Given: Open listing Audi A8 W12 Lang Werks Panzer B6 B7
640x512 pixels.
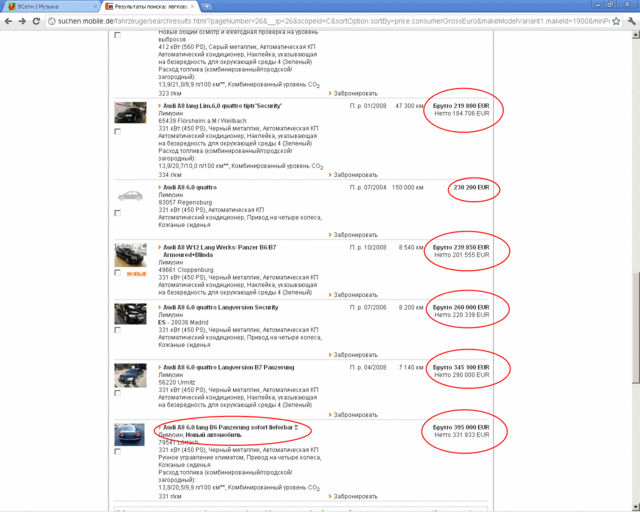Looking at the screenshot, I should click(220, 251).
